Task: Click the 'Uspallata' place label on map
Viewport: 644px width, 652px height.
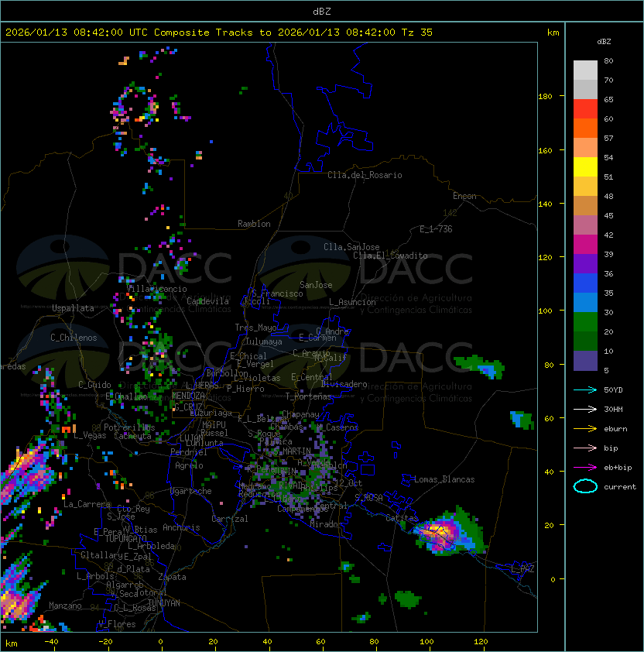Action: [x=73, y=308]
